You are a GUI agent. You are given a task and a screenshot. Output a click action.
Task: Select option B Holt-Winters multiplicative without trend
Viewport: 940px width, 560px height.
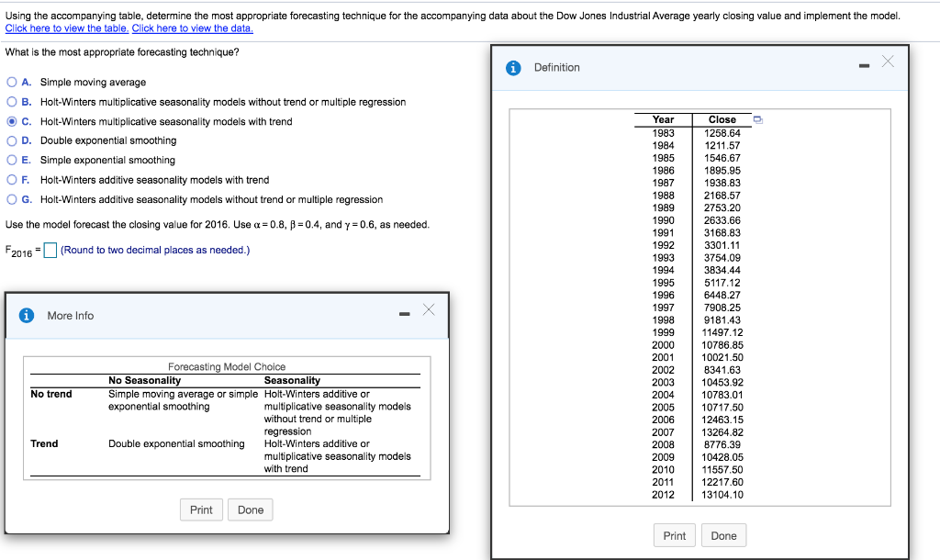click(12, 102)
